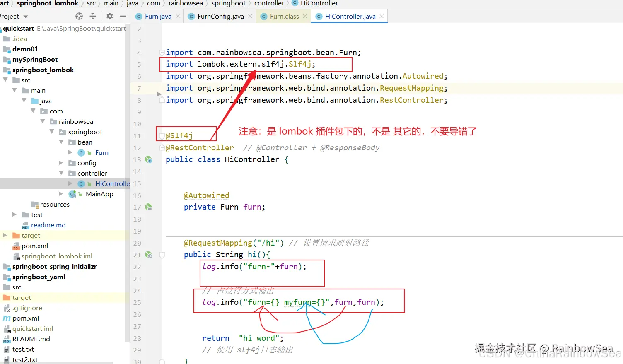623x364 pixels.
Task: Select the springboot_yaml module
Action: click(x=39, y=277)
